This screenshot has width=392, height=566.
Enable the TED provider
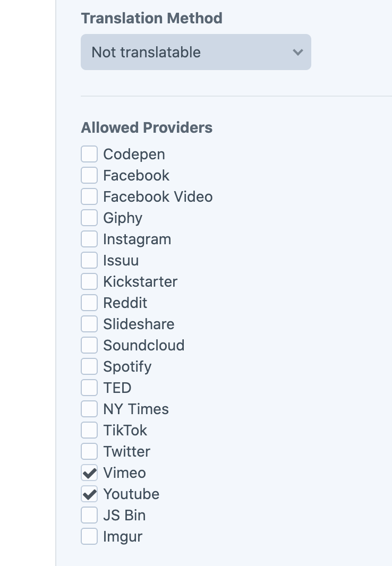tap(89, 388)
